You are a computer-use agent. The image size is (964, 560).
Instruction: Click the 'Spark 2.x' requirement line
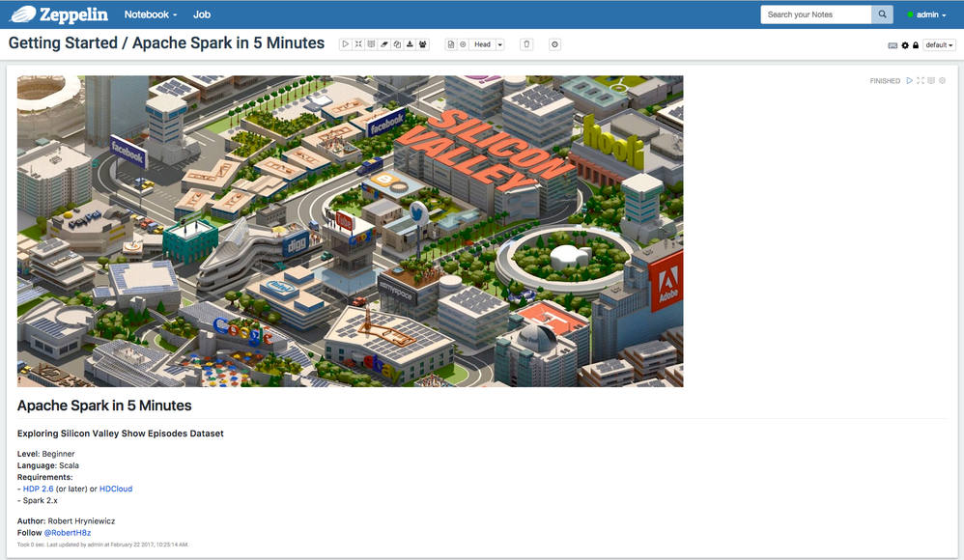tap(40, 500)
